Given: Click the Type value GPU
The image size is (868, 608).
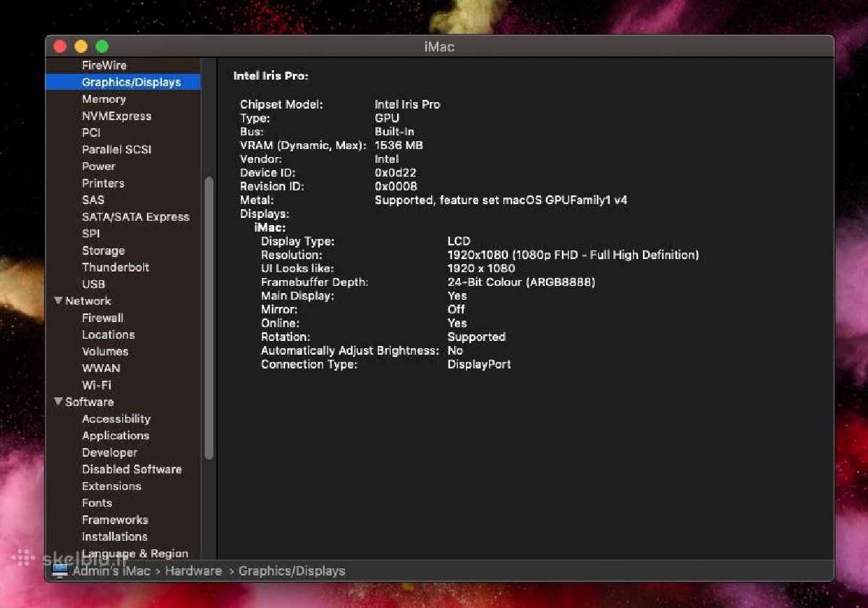Looking at the screenshot, I should 387,118.
